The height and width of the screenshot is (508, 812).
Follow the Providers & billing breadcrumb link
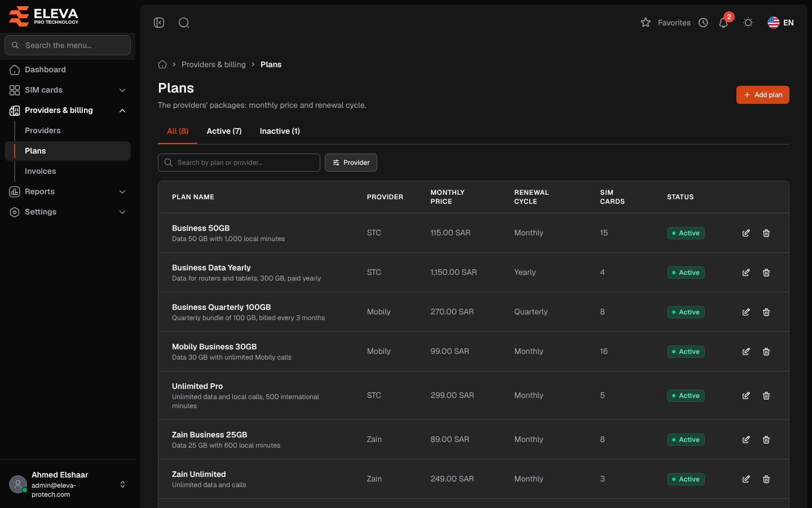[x=214, y=64]
